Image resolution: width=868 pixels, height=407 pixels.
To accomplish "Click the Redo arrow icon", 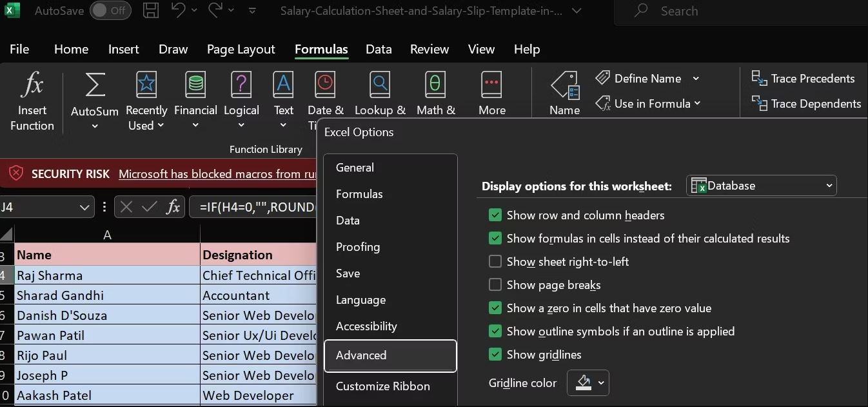I will pyautogui.click(x=215, y=10).
